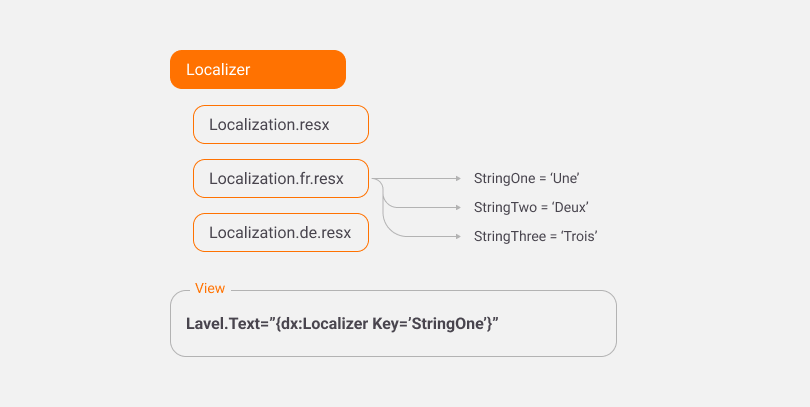The width and height of the screenshot is (810, 407).
Task: Click the curved line bending toward StringThree
Action: tap(389, 229)
